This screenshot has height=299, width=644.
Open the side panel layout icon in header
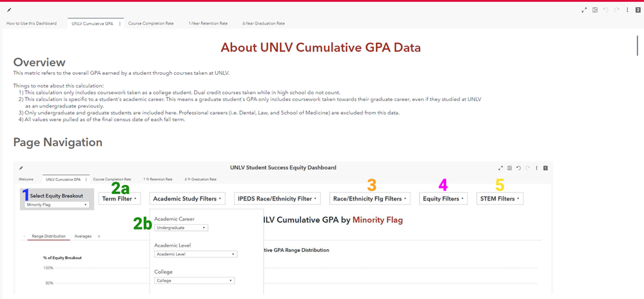coord(595,10)
